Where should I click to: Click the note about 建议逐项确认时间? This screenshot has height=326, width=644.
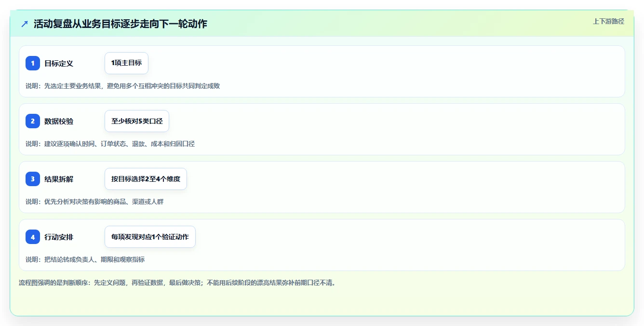[x=110, y=144]
